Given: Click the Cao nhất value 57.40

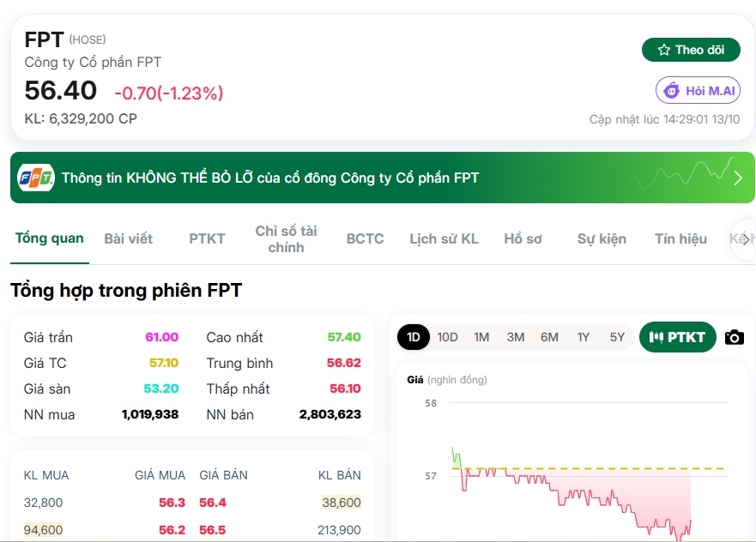Looking at the screenshot, I should (344, 337).
